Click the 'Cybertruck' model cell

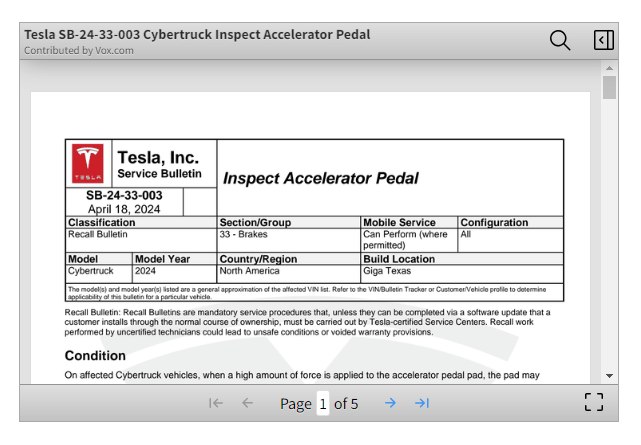coord(91,271)
